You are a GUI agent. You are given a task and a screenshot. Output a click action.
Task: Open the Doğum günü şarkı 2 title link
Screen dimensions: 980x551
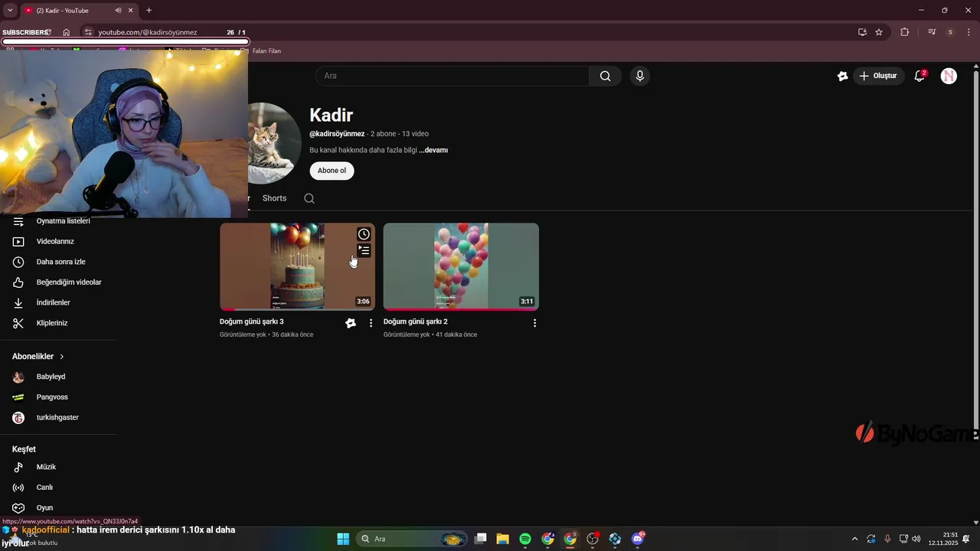[416, 321]
